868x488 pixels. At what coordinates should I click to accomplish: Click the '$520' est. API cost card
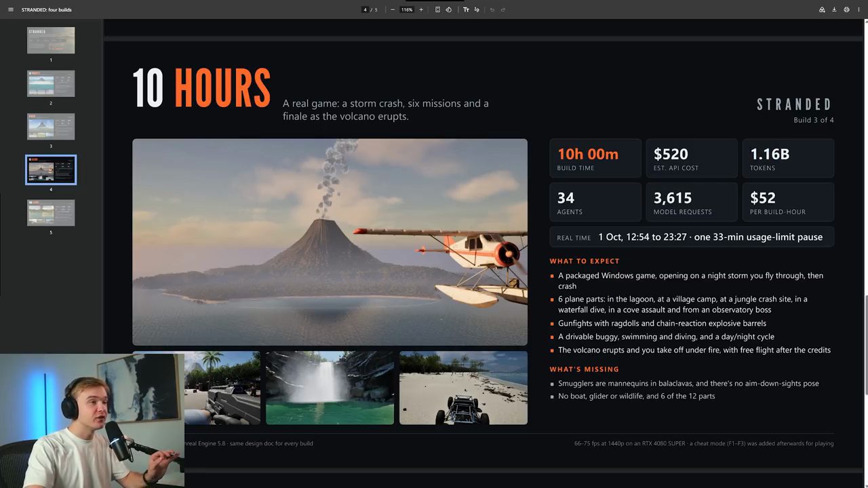click(692, 159)
